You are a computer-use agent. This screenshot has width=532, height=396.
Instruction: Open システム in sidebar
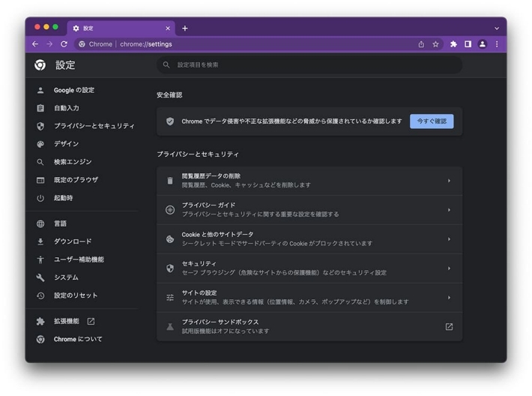pyautogui.click(x=66, y=277)
